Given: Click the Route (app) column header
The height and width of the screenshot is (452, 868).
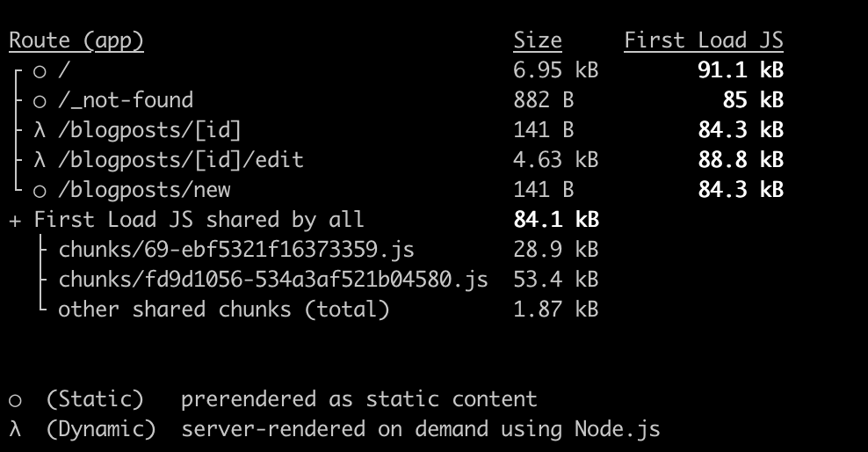Looking at the screenshot, I should 76,41.
